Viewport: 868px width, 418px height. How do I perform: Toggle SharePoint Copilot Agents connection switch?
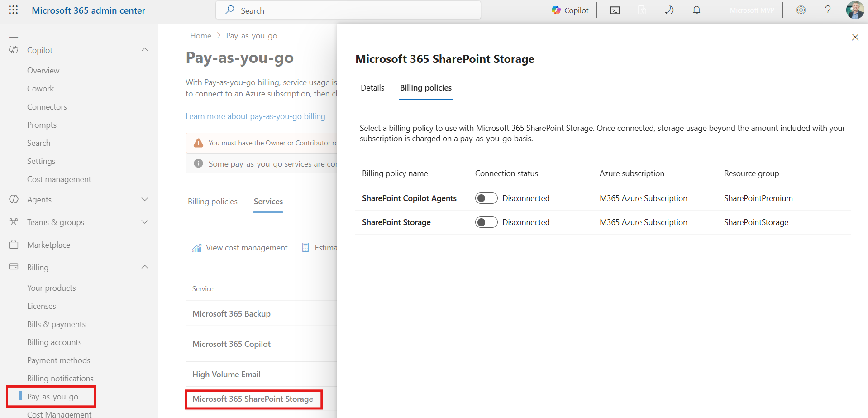(x=486, y=198)
